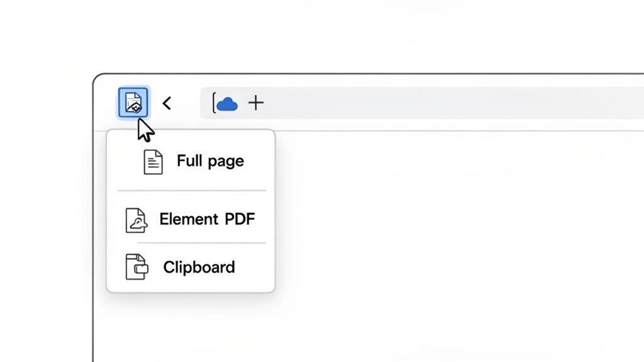Click the Element PDF pen-on-page icon

pyautogui.click(x=136, y=219)
